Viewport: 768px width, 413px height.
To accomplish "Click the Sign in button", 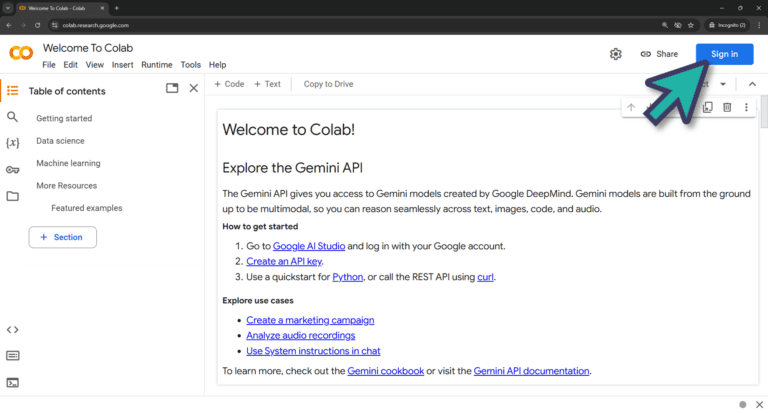I will pos(724,54).
